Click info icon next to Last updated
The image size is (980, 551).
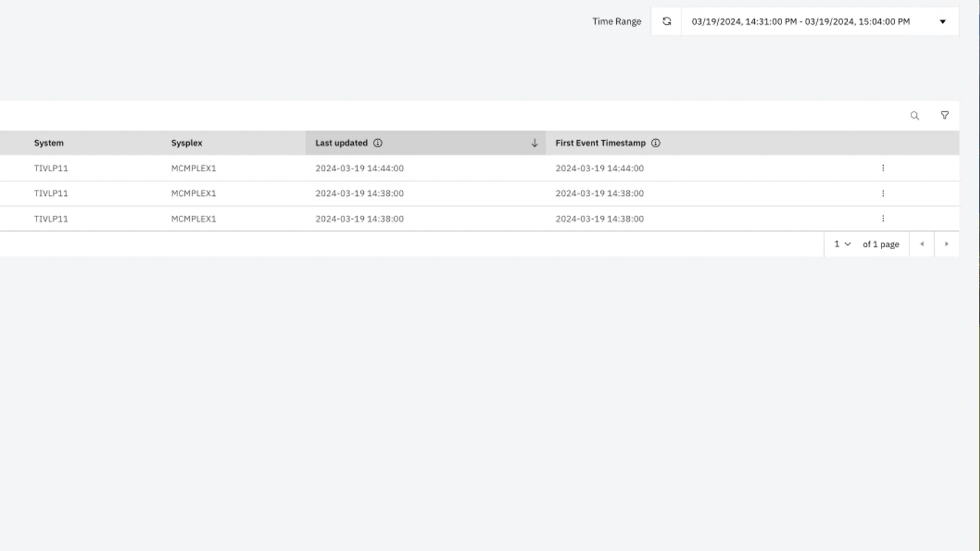click(x=377, y=143)
